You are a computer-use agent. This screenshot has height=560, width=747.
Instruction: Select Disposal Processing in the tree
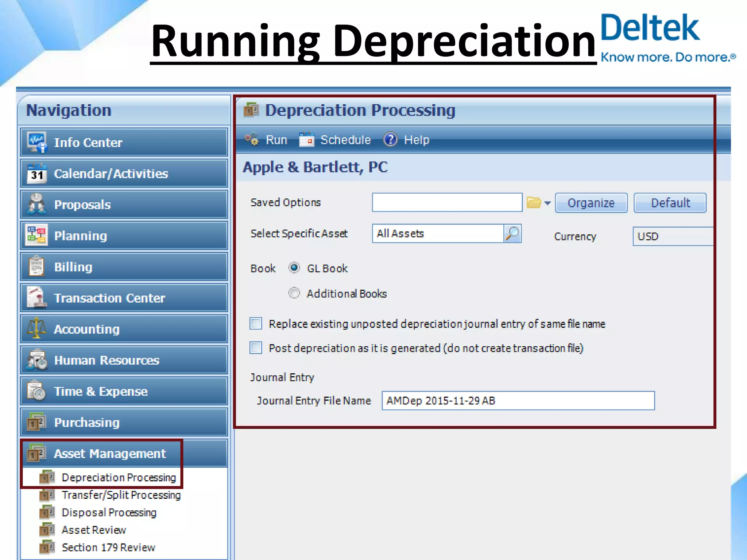pyautogui.click(x=109, y=512)
